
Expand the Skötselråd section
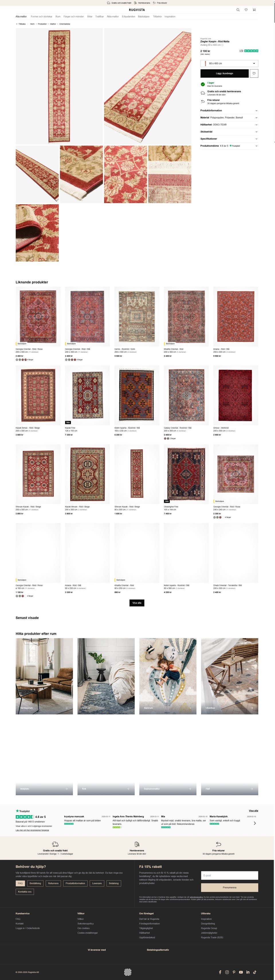pyautogui.click(x=229, y=132)
